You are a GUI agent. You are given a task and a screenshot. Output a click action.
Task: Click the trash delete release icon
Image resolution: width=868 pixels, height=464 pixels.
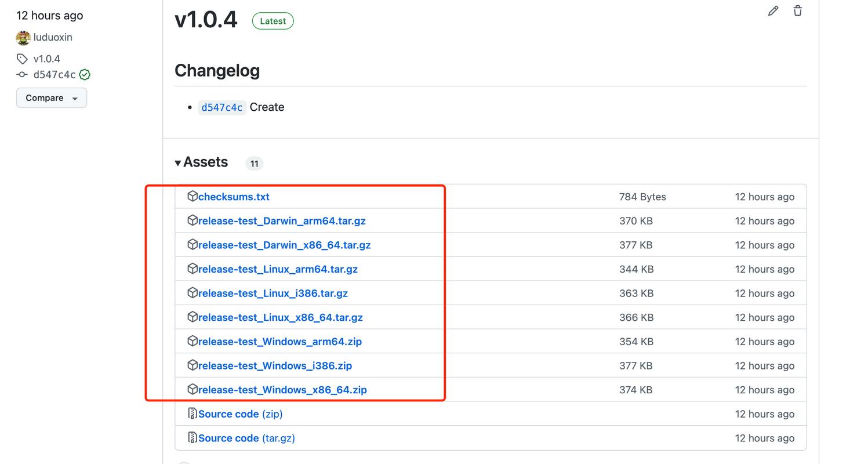tap(797, 11)
